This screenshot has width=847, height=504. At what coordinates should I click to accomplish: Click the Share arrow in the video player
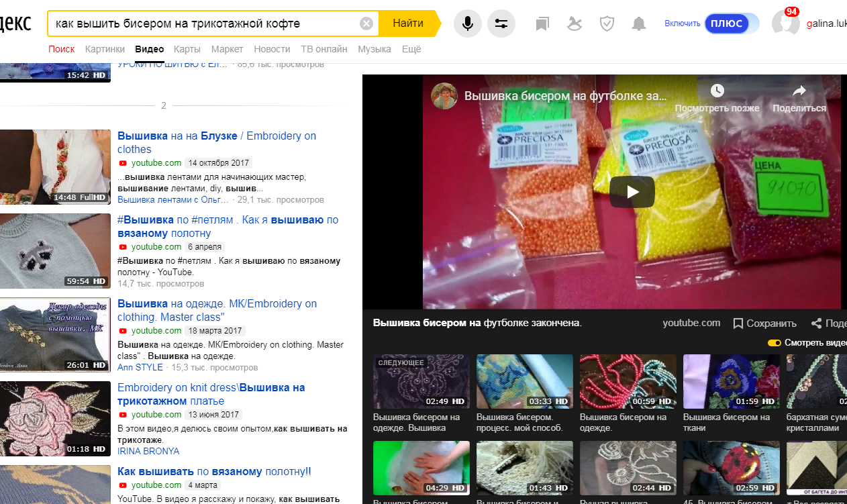(x=799, y=91)
